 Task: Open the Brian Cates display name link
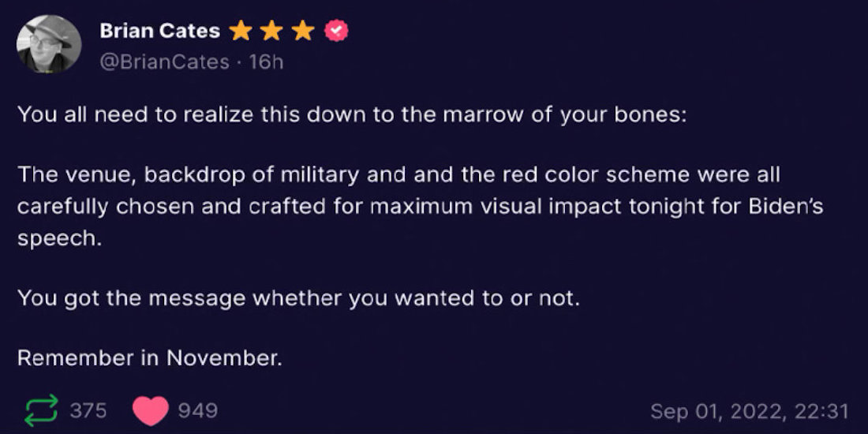[x=160, y=31]
